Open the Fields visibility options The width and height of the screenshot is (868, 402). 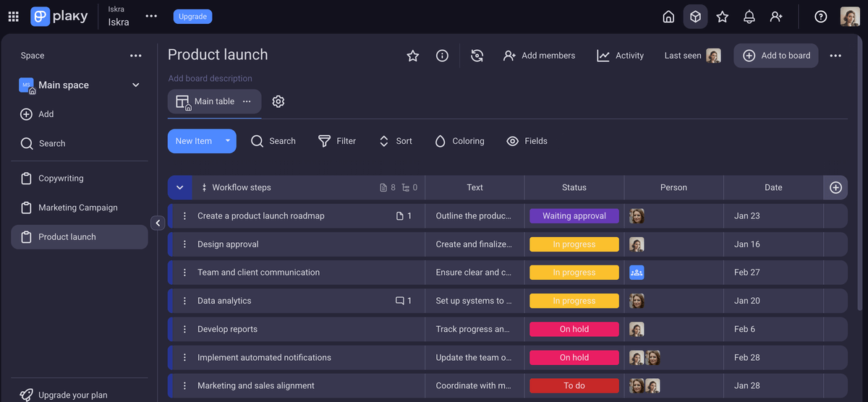(x=527, y=141)
